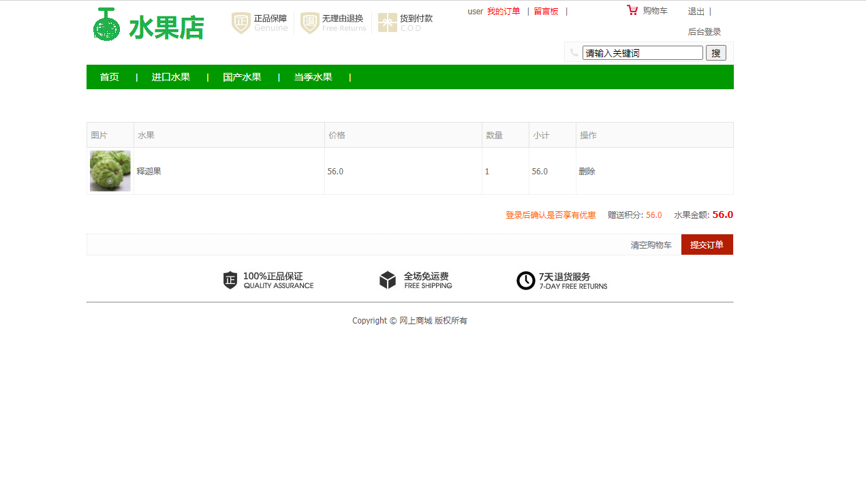
Task: Click 清空购物车 to empty the cart
Action: point(651,245)
